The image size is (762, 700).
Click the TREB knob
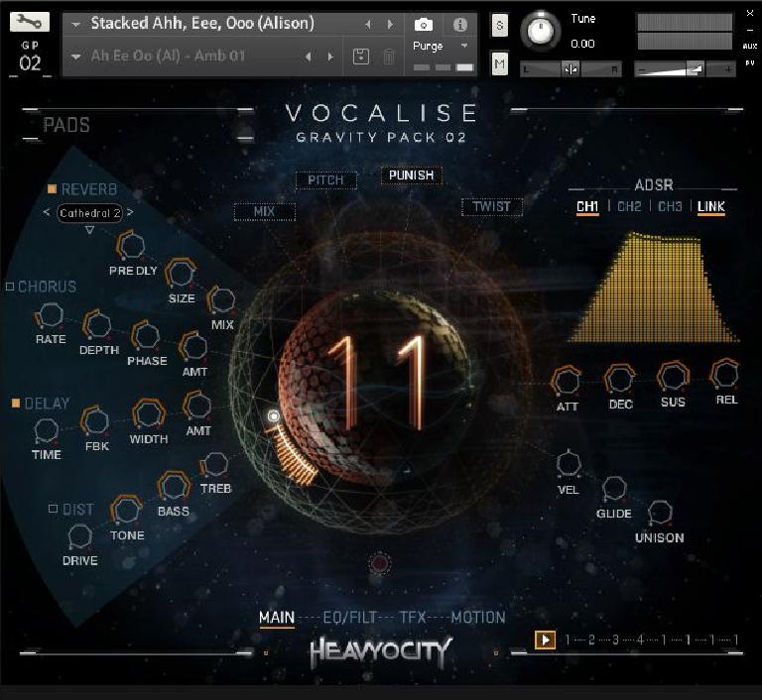(214, 465)
